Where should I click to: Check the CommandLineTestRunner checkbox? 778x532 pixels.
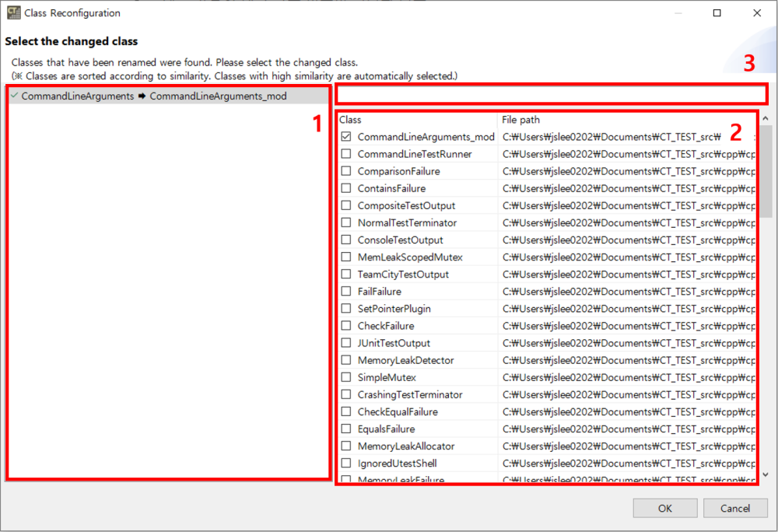click(x=346, y=154)
